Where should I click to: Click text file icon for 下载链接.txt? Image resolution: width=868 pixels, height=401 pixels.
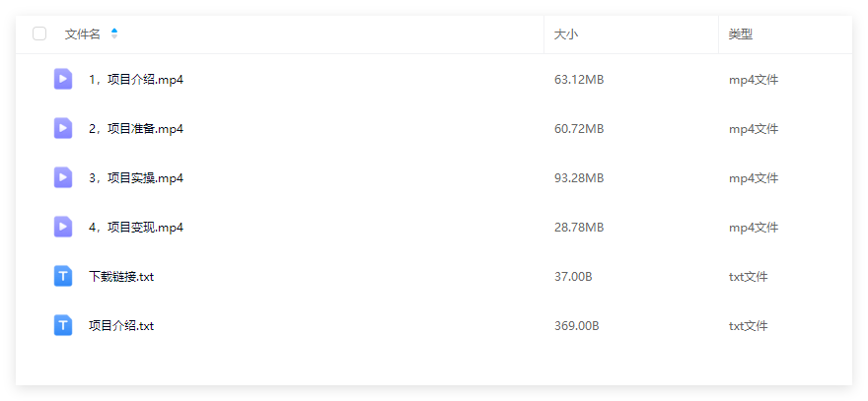[62, 276]
